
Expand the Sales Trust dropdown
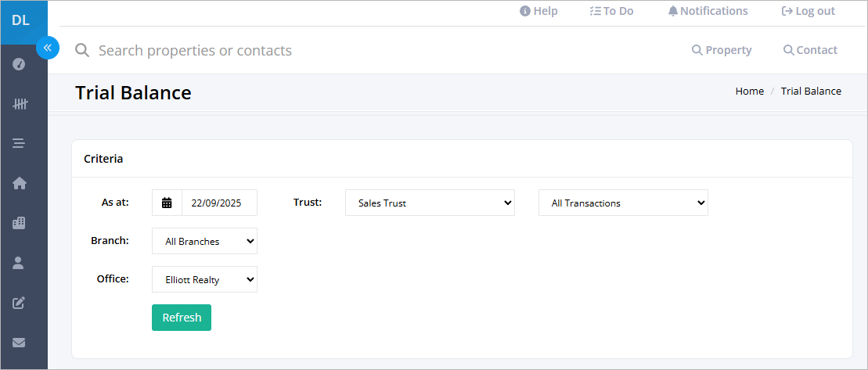[430, 203]
